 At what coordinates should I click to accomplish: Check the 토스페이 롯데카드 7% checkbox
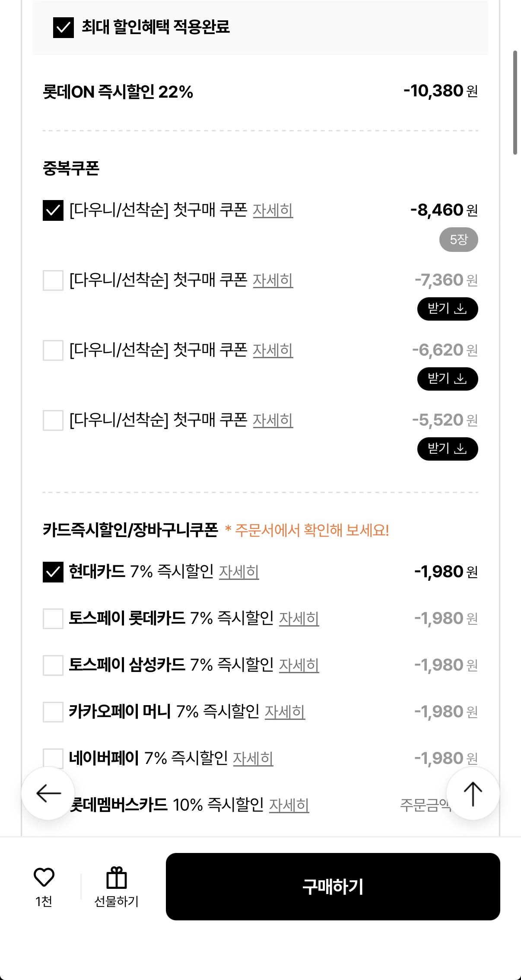click(x=53, y=618)
